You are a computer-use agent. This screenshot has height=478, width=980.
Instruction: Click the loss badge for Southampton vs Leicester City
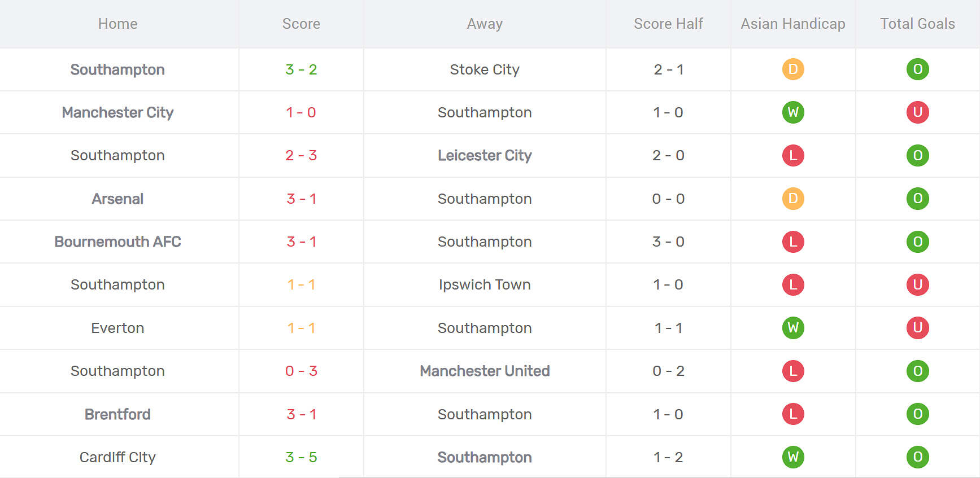(x=793, y=155)
